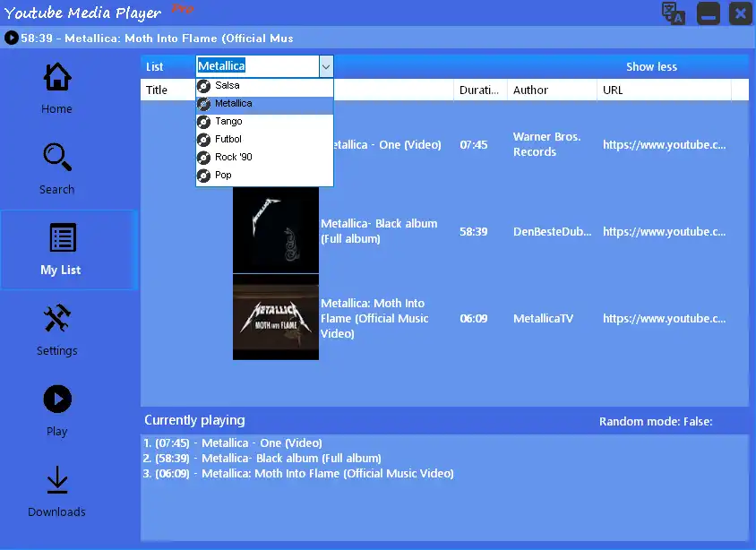Click MetallicaTV author cell
Screen dimensions: 756x550
click(543, 318)
